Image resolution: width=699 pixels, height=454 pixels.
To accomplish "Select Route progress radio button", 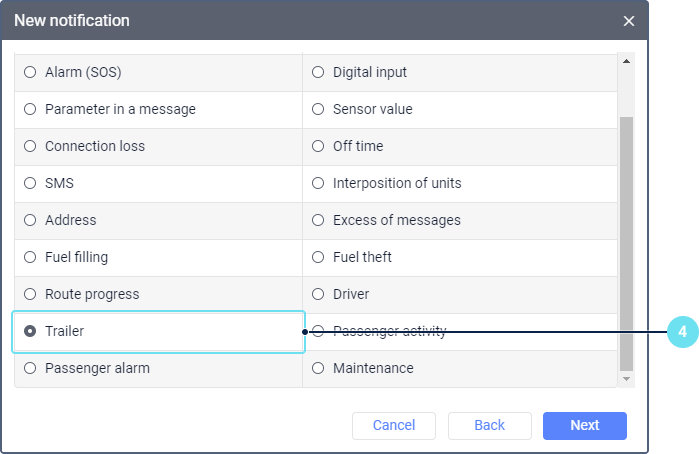I will coord(30,294).
